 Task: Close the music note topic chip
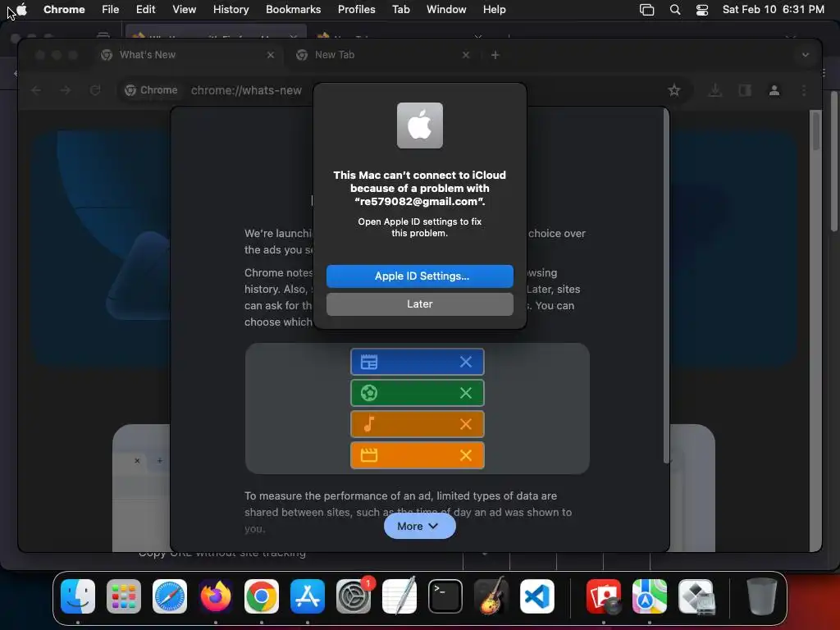[x=466, y=424]
